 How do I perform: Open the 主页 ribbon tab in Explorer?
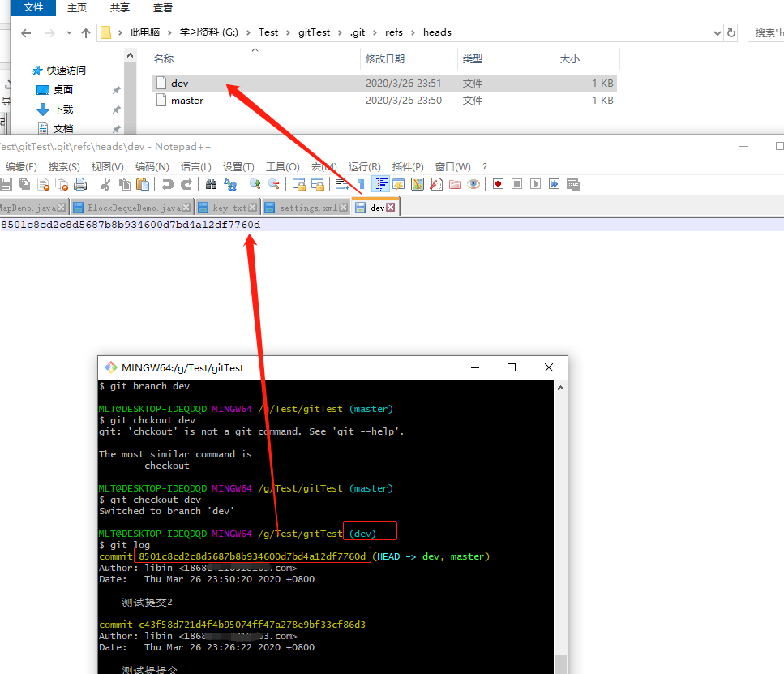pyautogui.click(x=77, y=8)
